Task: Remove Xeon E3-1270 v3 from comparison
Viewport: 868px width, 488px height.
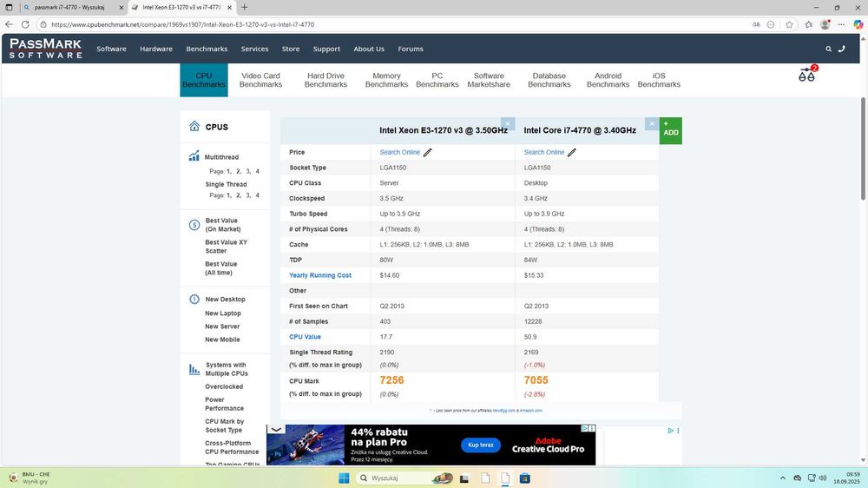Action: pyautogui.click(x=508, y=123)
